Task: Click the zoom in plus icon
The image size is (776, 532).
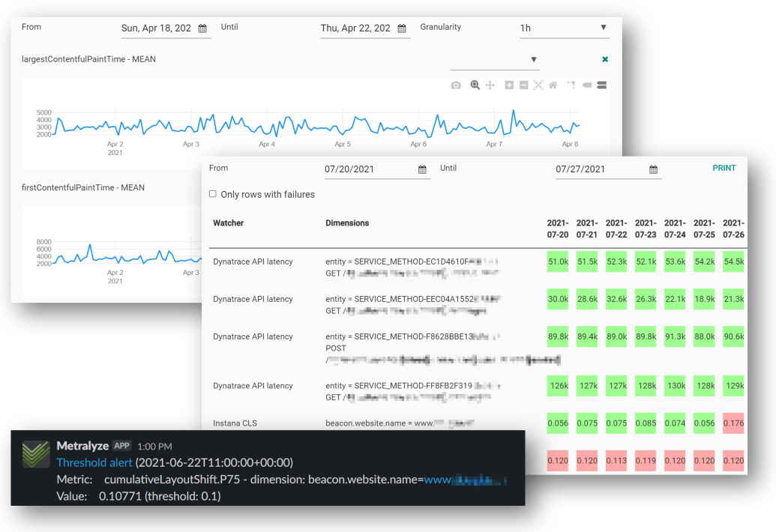Action: [509, 85]
